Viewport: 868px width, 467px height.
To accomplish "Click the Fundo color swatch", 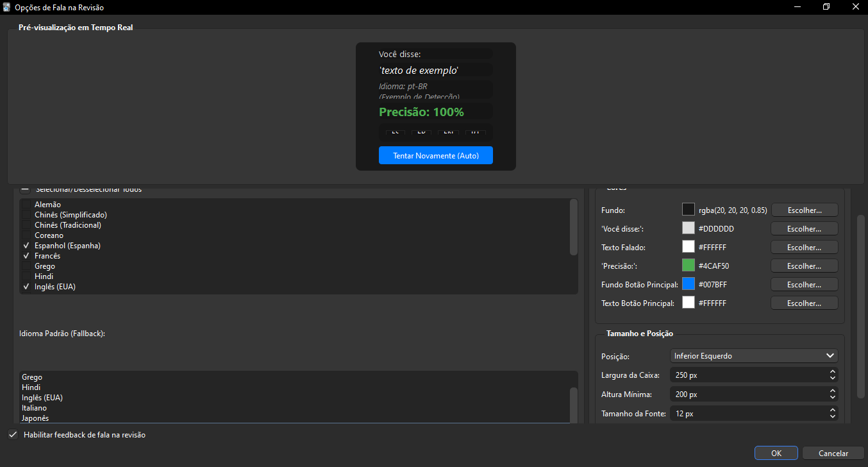I will pyautogui.click(x=689, y=210).
